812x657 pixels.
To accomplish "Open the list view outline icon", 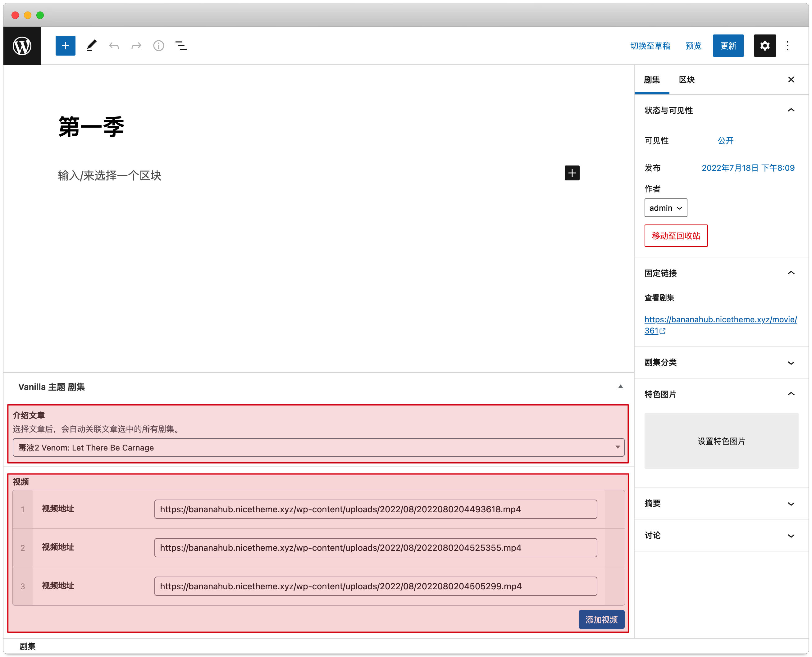I will 181,46.
